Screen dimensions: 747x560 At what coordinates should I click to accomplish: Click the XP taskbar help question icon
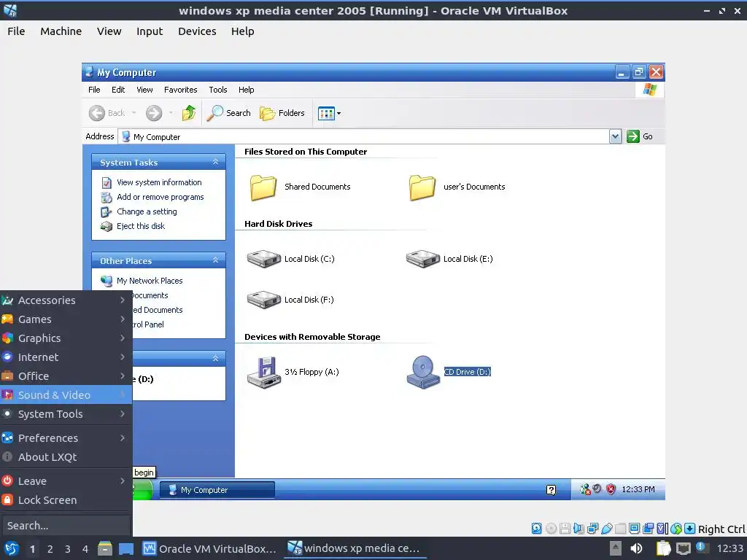tap(551, 490)
